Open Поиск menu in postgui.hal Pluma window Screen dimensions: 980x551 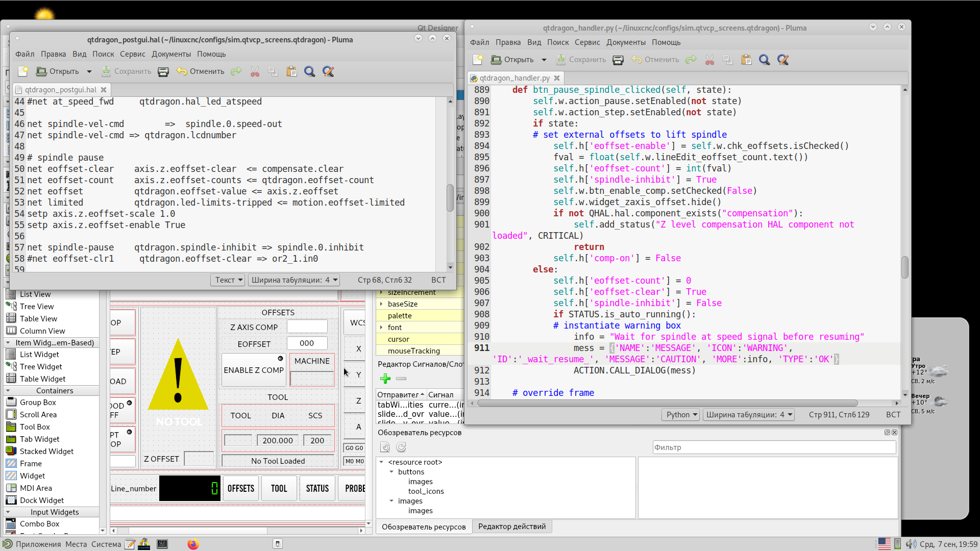[103, 54]
